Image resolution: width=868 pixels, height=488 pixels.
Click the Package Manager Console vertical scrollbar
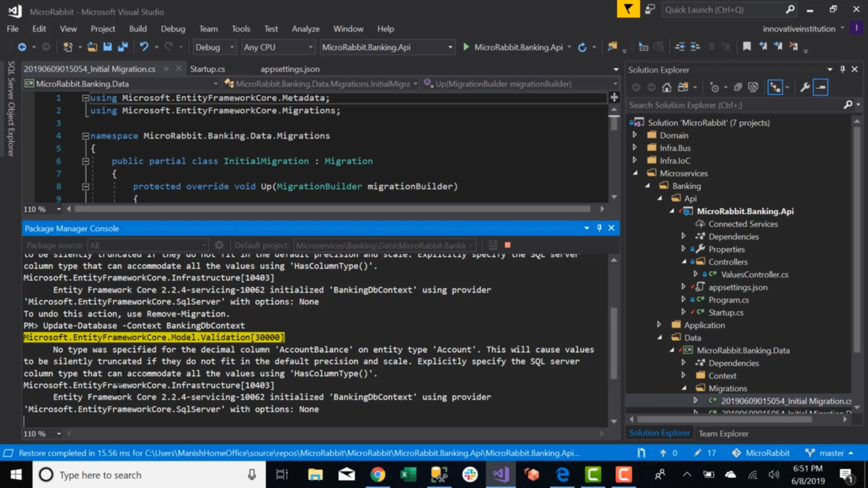(614, 340)
